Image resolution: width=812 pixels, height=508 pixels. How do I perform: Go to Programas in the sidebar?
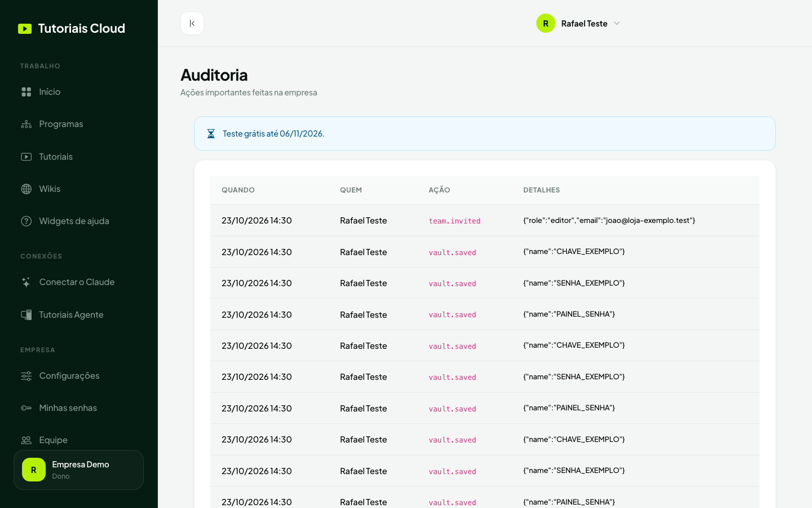coord(79,124)
